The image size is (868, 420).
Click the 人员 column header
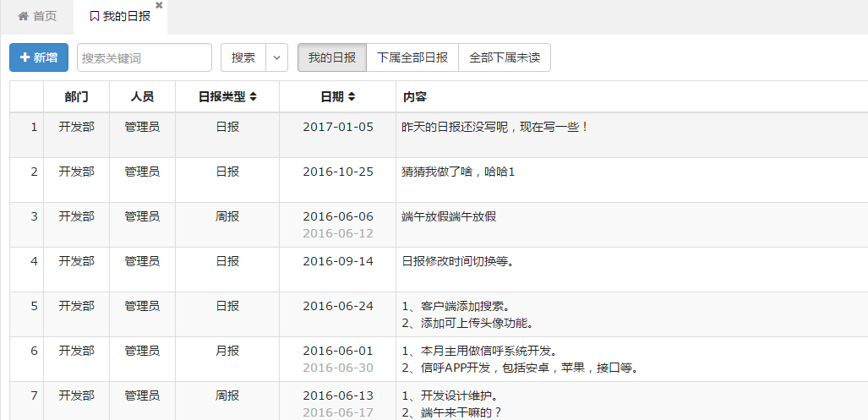point(142,97)
